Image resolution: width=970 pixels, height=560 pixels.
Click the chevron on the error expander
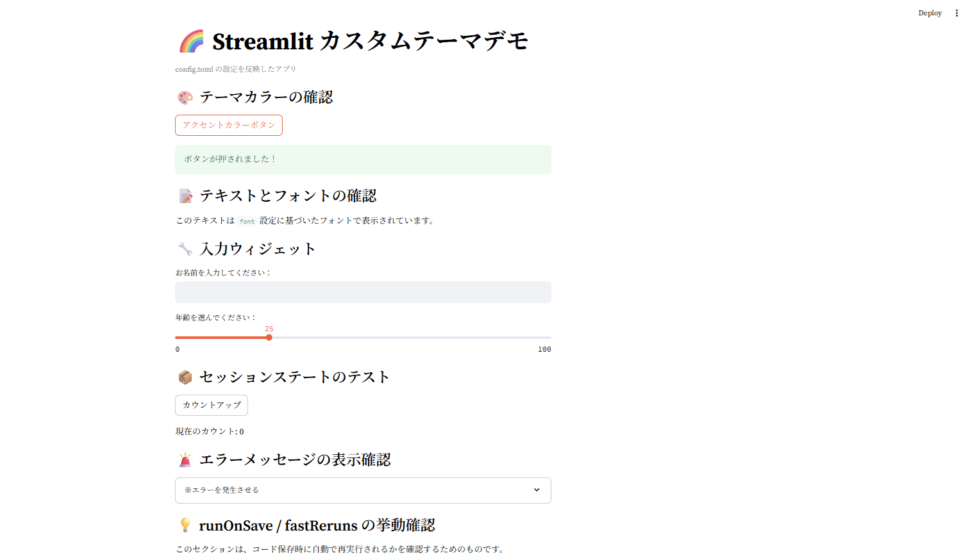[x=537, y=490]
